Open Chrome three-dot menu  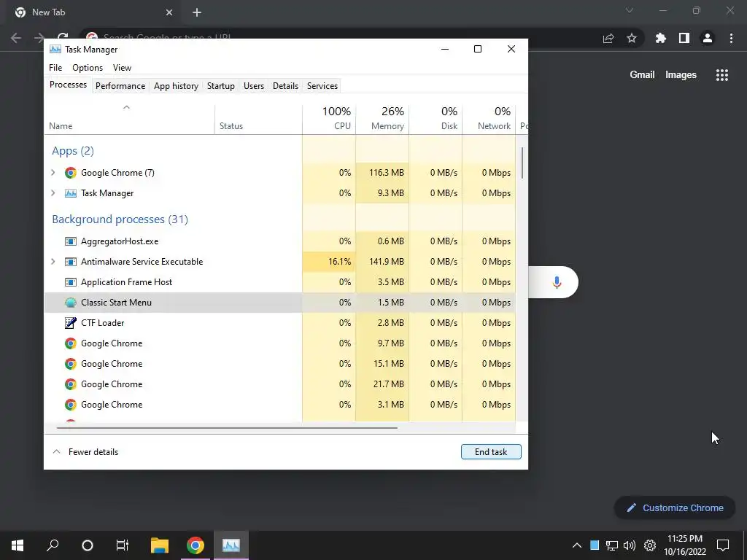point(731,38)
